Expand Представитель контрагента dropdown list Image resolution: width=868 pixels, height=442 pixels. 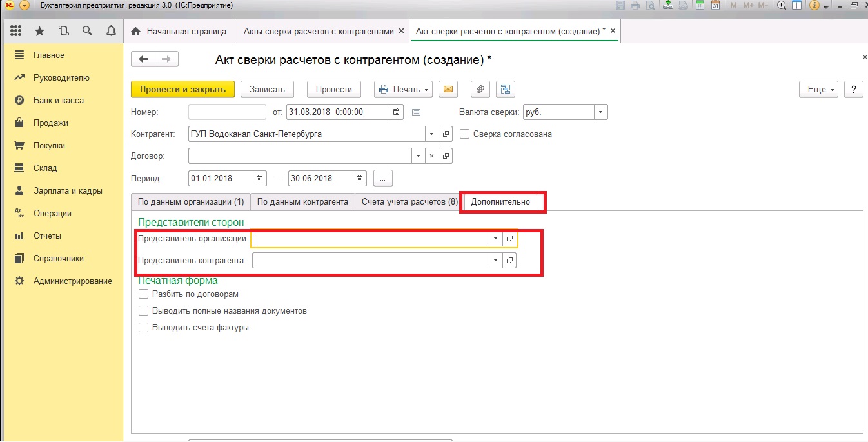point(495,261)
